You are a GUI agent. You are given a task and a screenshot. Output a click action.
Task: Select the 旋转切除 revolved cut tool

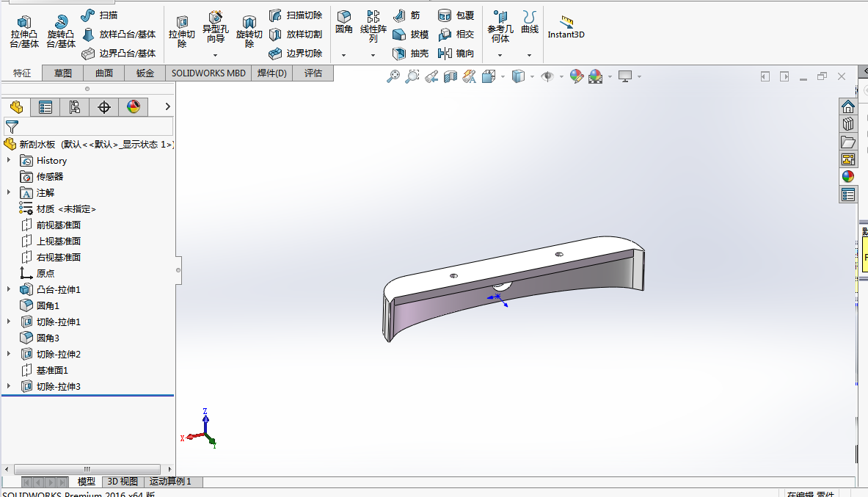(249, 32)
